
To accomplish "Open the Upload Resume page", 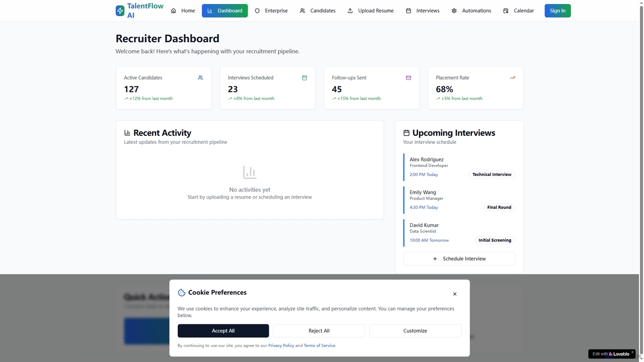I will pyautogui.click(x=371, y=11).
